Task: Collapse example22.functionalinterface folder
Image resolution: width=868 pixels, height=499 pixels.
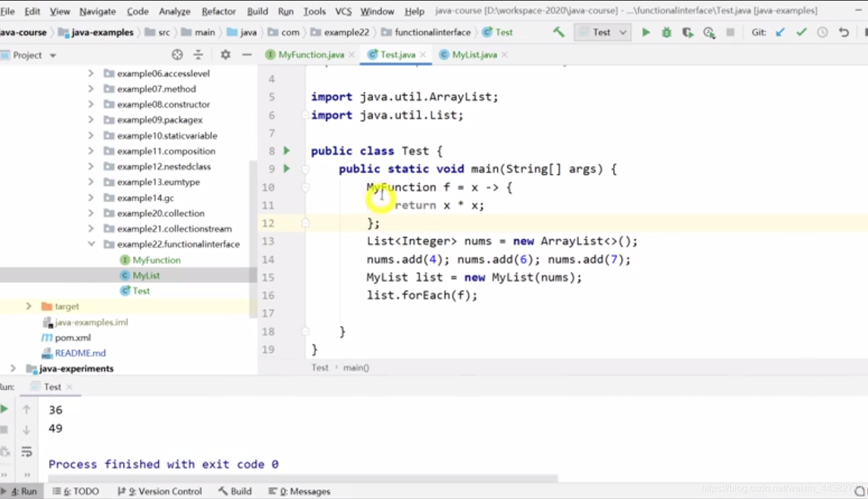Action: coord(91,244)
